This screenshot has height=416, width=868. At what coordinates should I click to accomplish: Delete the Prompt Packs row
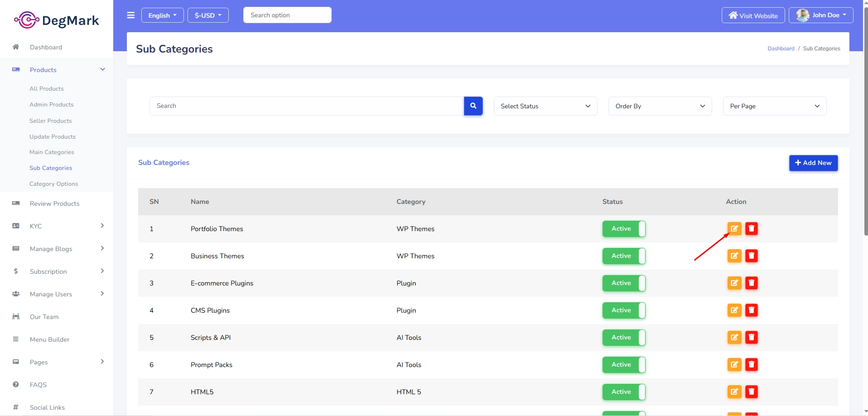751,364
